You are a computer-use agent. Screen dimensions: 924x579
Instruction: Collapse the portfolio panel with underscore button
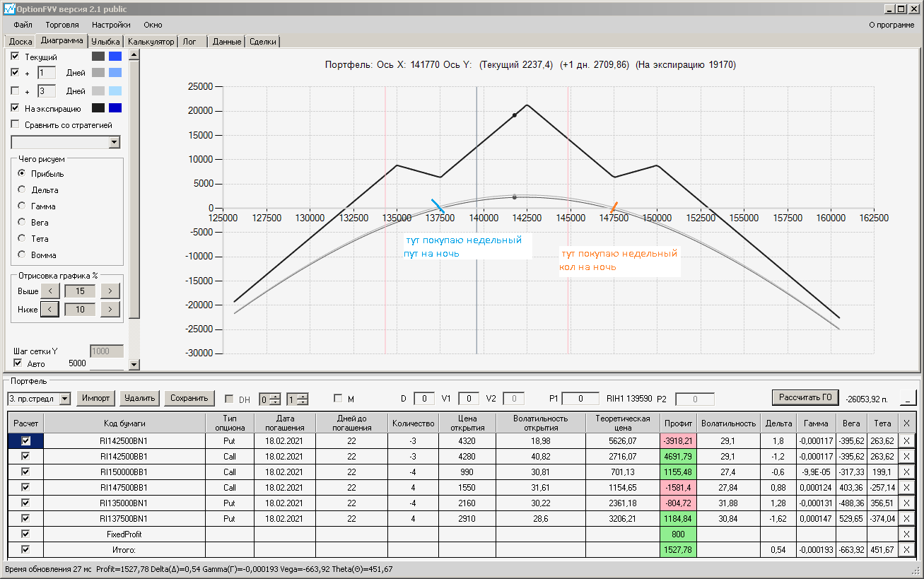point(908,399)
